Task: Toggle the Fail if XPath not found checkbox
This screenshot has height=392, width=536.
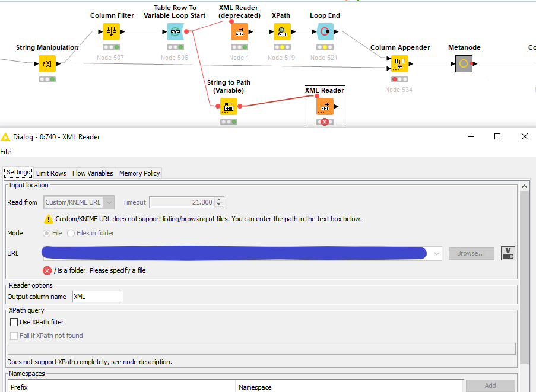Action: click(14, 336)
